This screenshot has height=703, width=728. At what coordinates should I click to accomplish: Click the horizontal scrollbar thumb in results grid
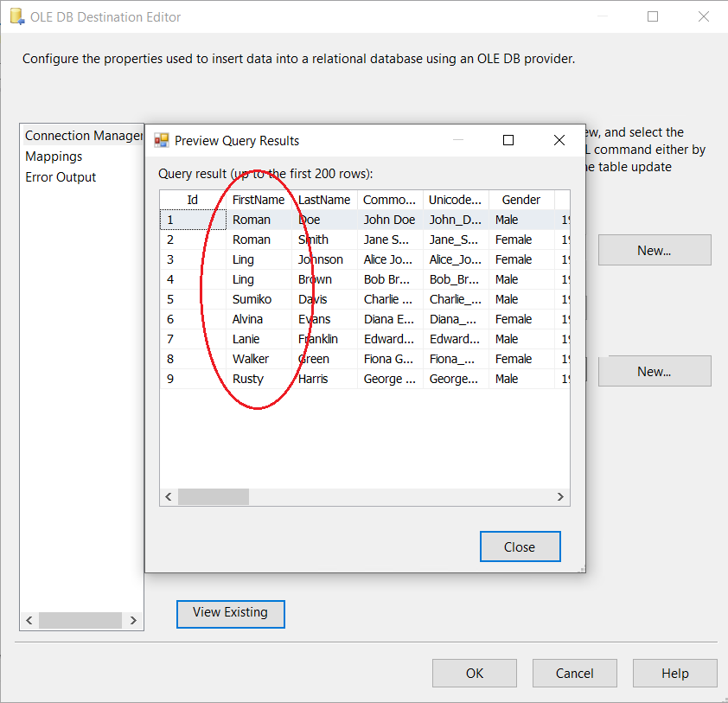tap(213, 497)
